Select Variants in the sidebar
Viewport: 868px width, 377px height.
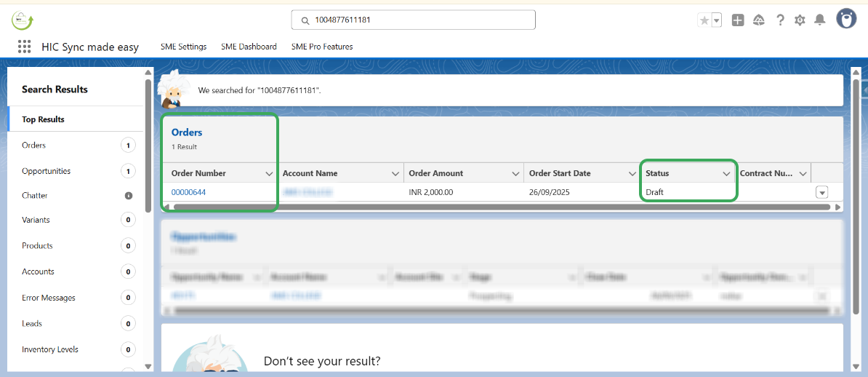tap(76, 220)
